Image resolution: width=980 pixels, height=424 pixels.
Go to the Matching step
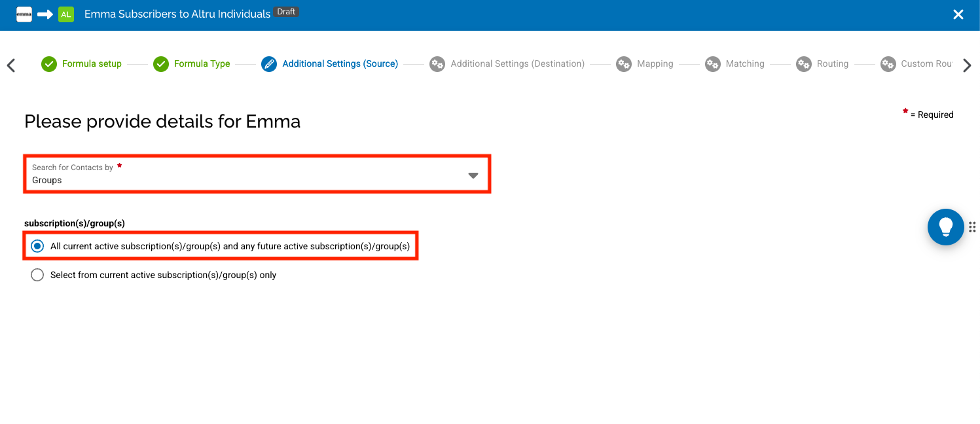745,64
